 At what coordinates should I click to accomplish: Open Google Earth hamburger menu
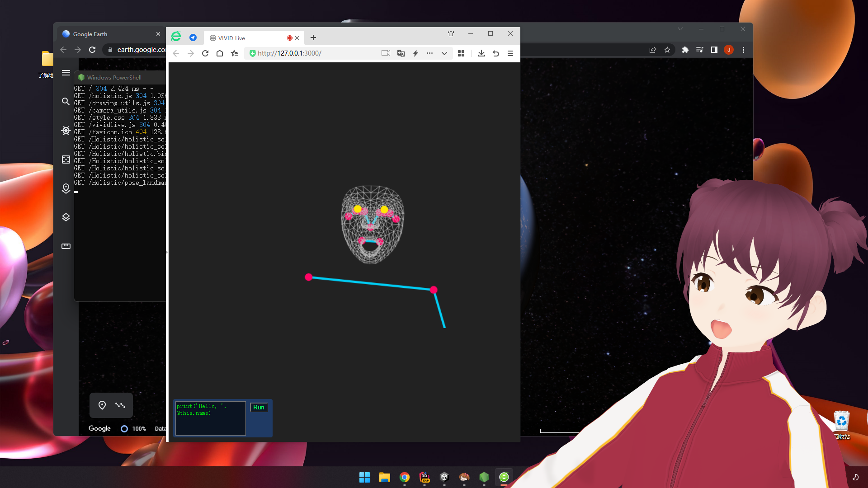(x=66, y=73)
